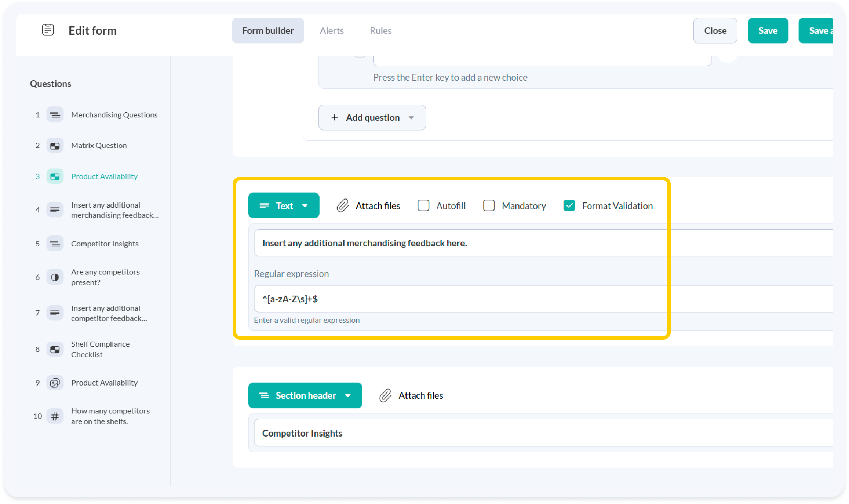Select the Matrix Question icon in sidebar
849x504 pixels.
pos(55,146)
